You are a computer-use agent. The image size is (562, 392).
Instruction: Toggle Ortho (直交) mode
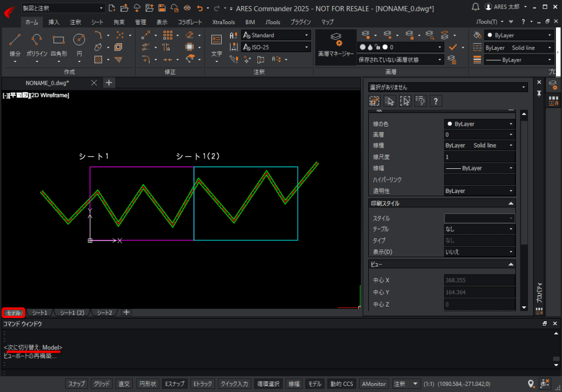124,384
